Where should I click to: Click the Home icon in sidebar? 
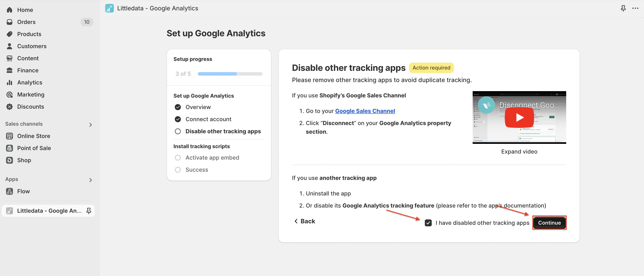pos(9,10)
